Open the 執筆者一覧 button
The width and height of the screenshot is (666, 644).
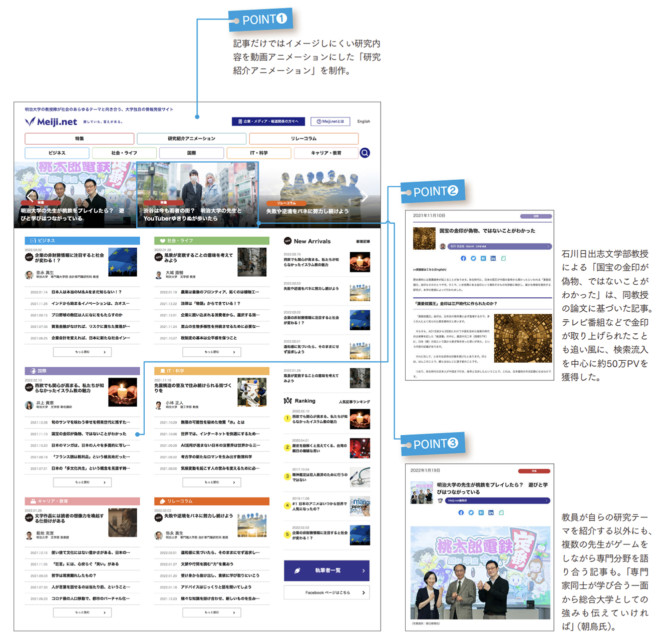pos(327,570)
